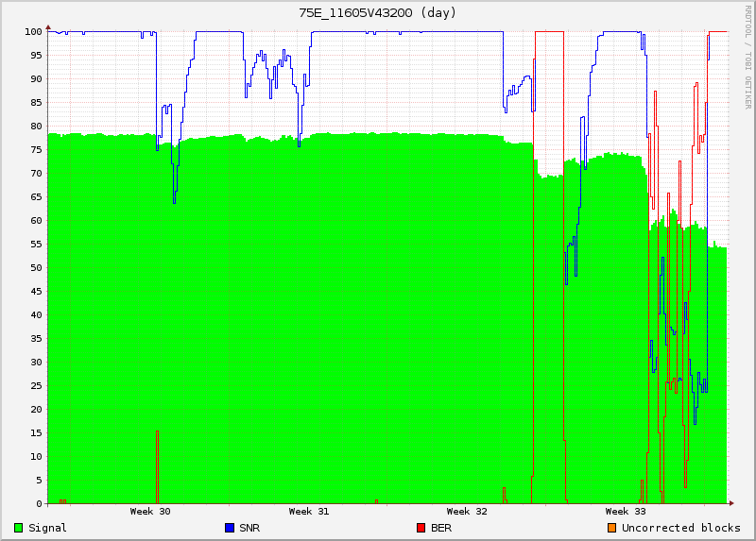This screenshot has width=756, height=541.
Task: Click the Week 33 axis label
Action: 626,512
